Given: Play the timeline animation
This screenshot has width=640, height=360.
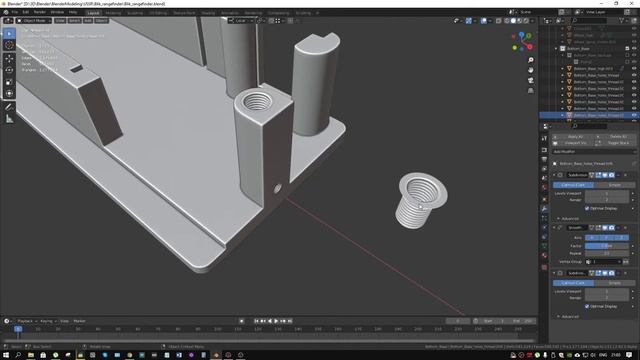Looking at the screenshot, I should click(276, 321).
